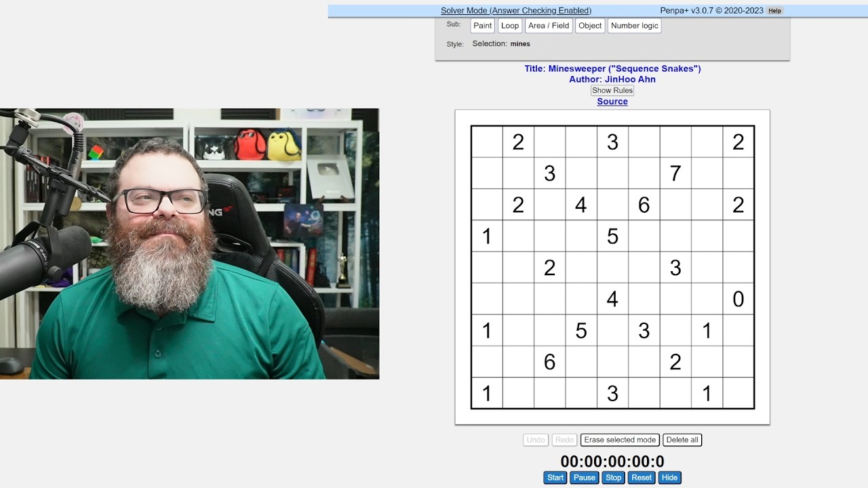Hide the timer display

pyautogui.click(x=669, y=478)
